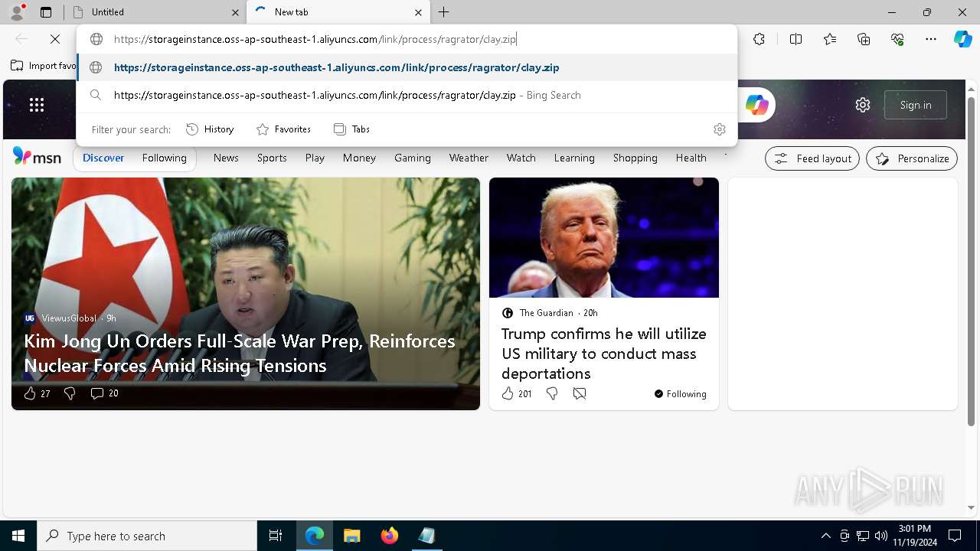Close the Untitled tab

[235, 12]
